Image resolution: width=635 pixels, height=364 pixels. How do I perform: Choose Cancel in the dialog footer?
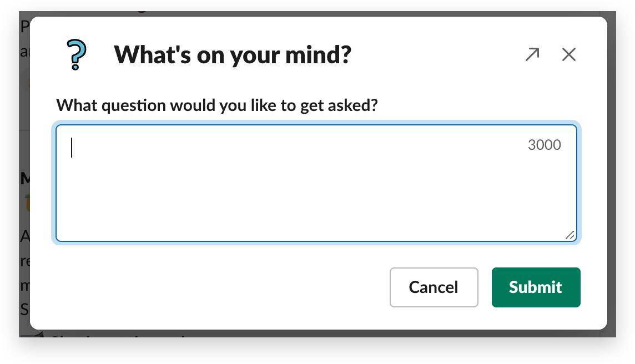(434, 287)
